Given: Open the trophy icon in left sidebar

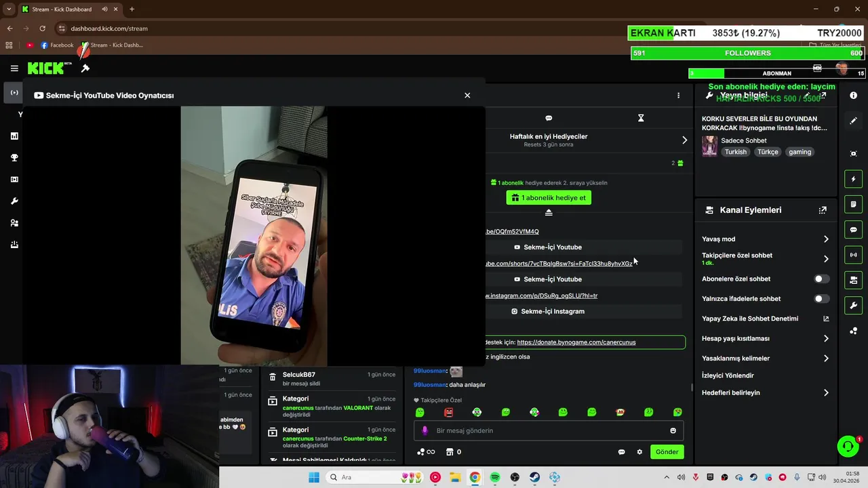Looking at the screenshot, I should click(x=14, y=158).
